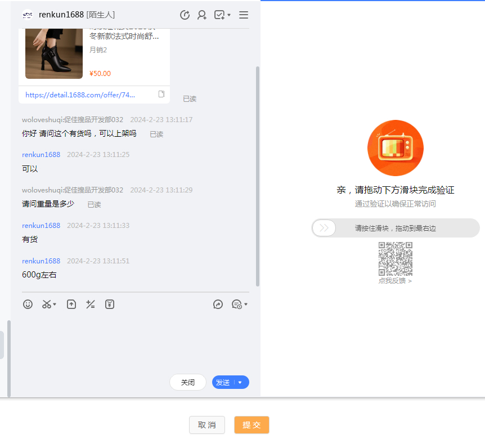Click the verification slider handle
The width and height of the screenshot is (485, 448).
click(324, 228)
